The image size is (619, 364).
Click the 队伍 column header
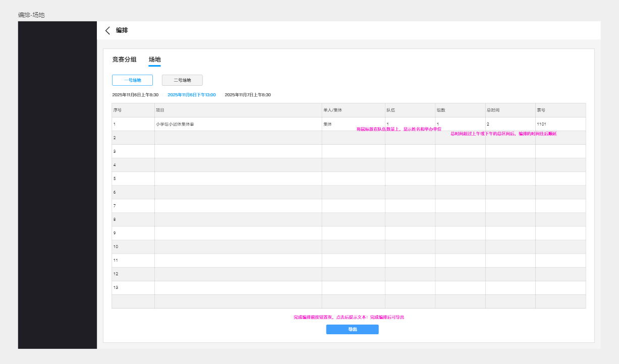click(x=390, y=110)
